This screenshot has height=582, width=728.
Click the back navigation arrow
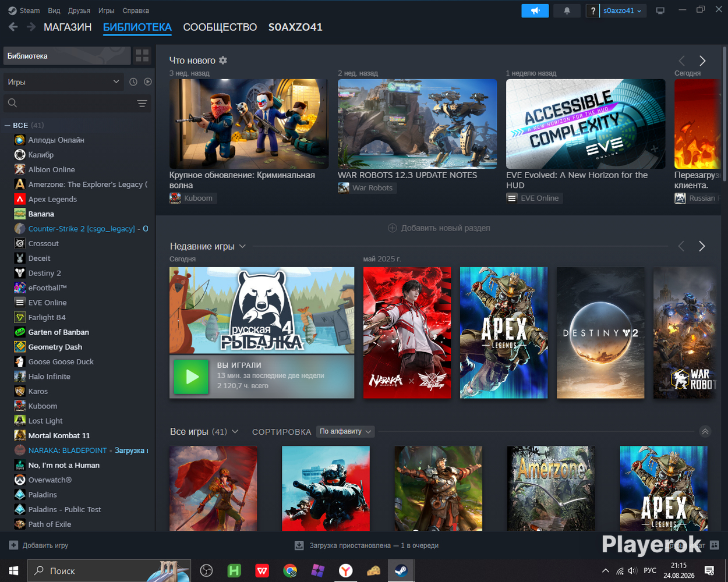click(x=13, y=27)
